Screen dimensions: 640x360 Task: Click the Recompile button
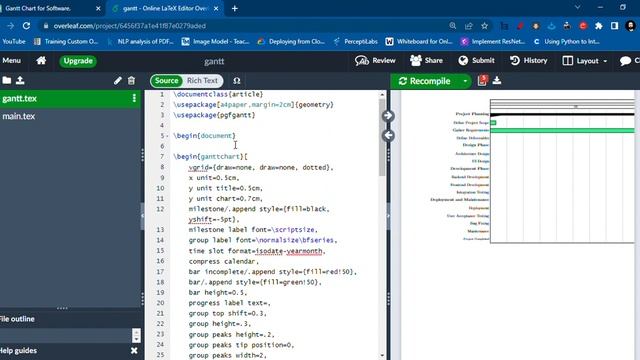click(425, 81)
